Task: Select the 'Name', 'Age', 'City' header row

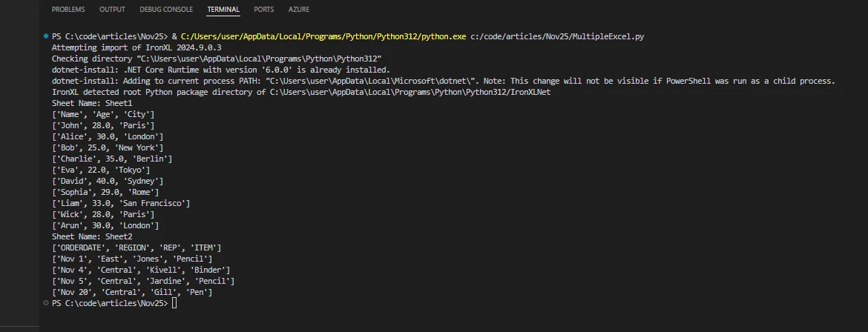Action: click(x=103, y=114)
